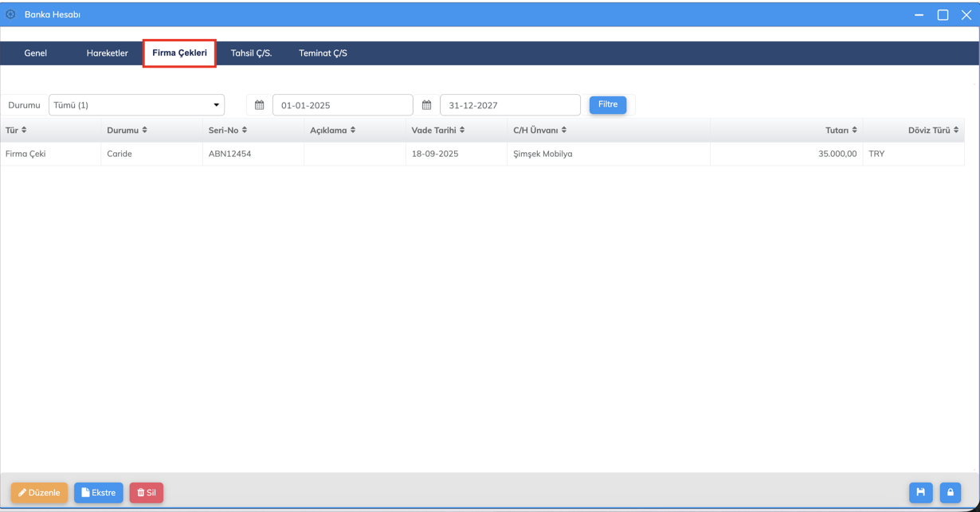Sort by Tür column arrows
The height and width of the screenshot is (512, 980).
[x=24, y=130]
